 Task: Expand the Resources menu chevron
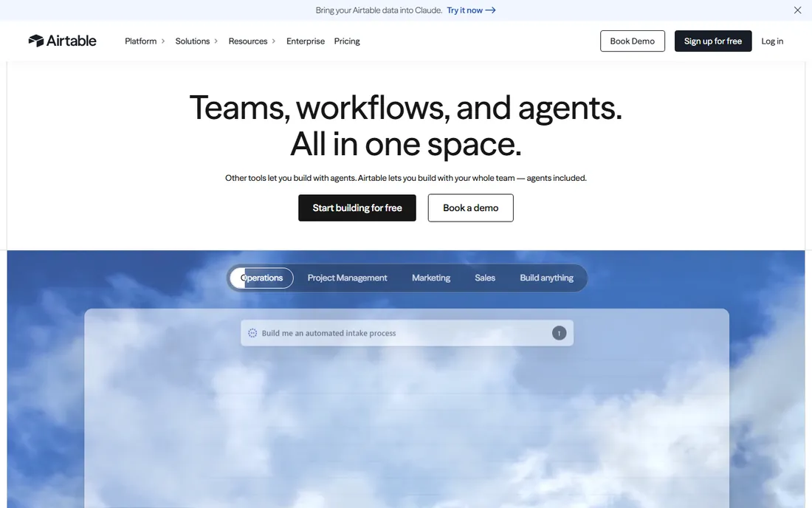coord(273,41)
